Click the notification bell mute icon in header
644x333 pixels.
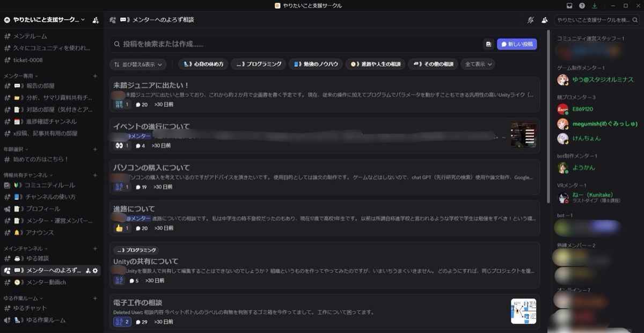(531, 20)
